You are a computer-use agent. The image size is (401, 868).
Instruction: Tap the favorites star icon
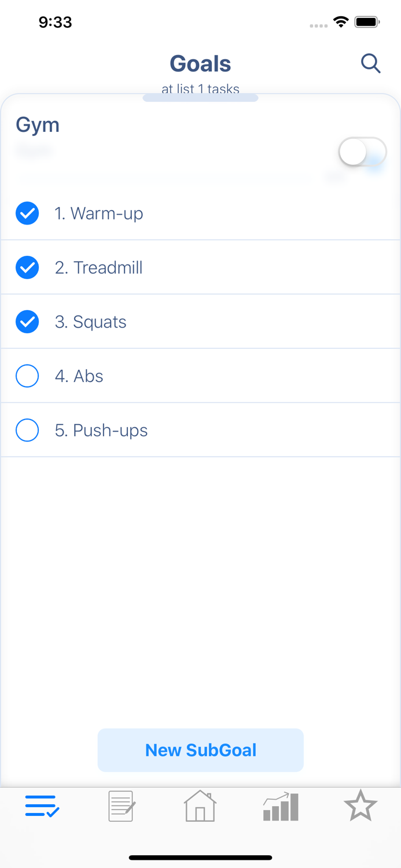tap(360, 806)
